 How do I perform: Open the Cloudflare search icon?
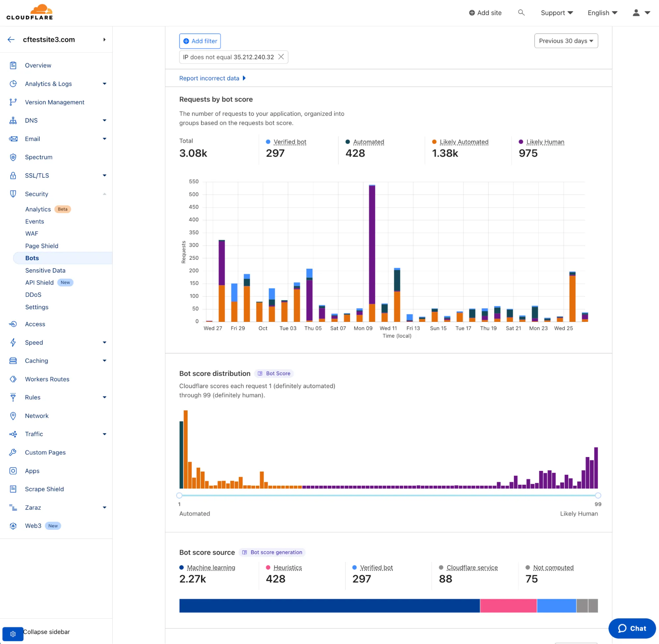(x=522, y=13)
